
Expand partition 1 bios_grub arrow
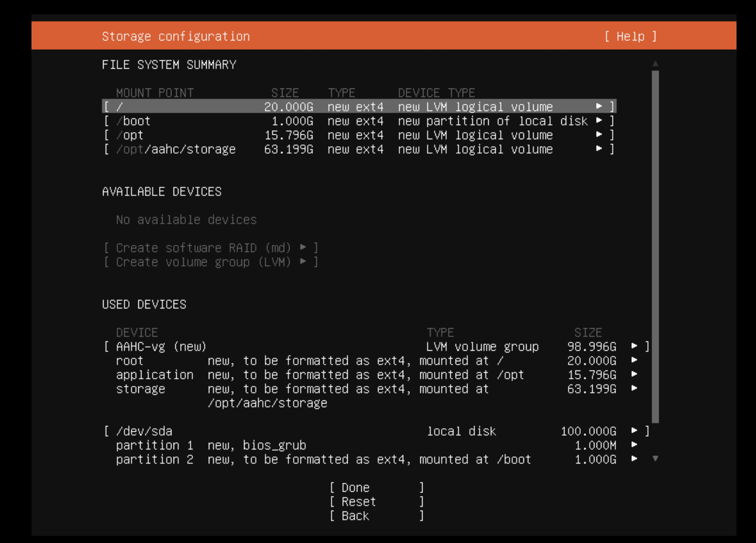[x=634, y=445]
